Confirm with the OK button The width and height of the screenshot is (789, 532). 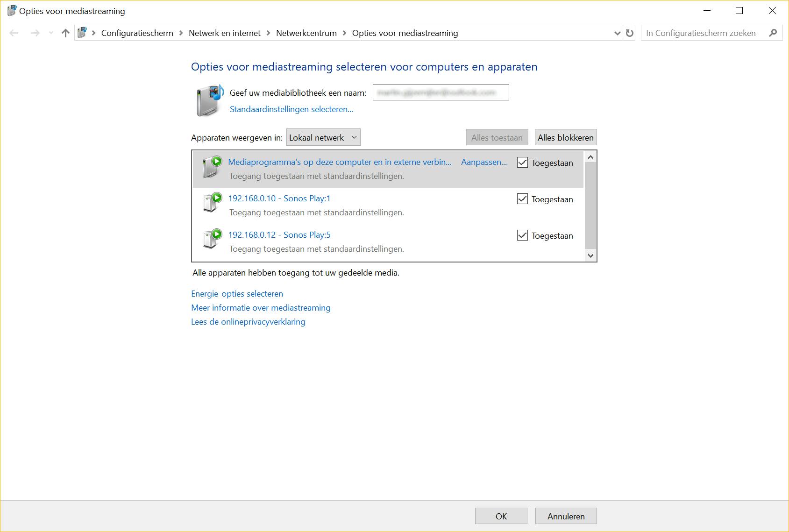pos(501,516)
